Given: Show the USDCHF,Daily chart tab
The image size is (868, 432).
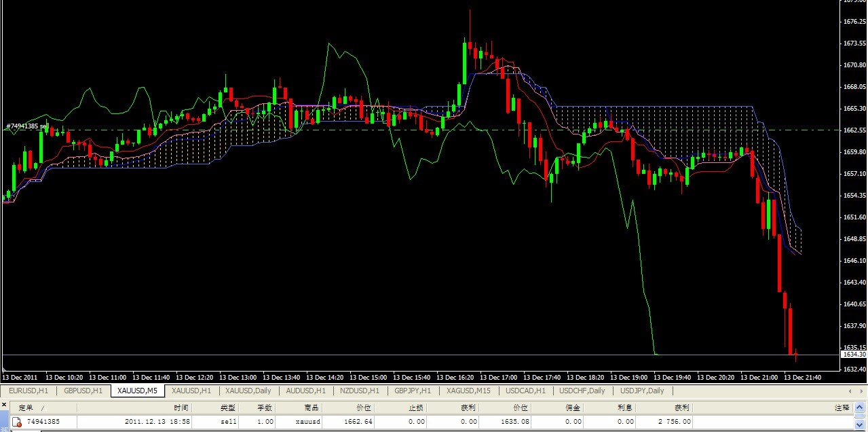Looking at the screenshot, I should pyautogui.click(x=583, y=391).
